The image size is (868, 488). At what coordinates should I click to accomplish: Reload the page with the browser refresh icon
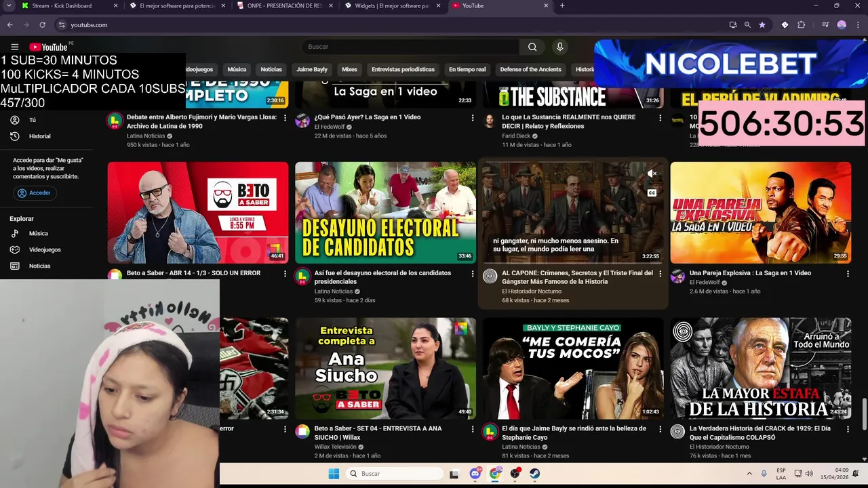pyautogui.click(x=42, y=24)
